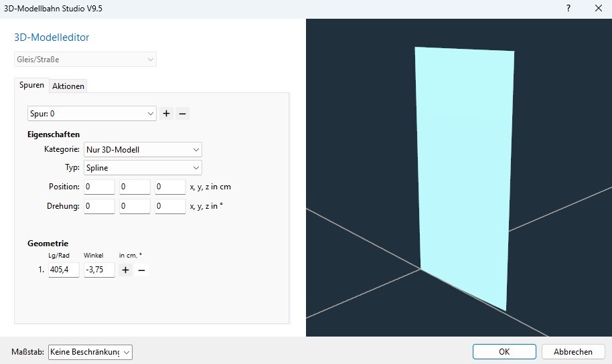The height and width of the screenshot is (364, 612).
Task: Click the Geometrie section label
Action: point(48,244)
